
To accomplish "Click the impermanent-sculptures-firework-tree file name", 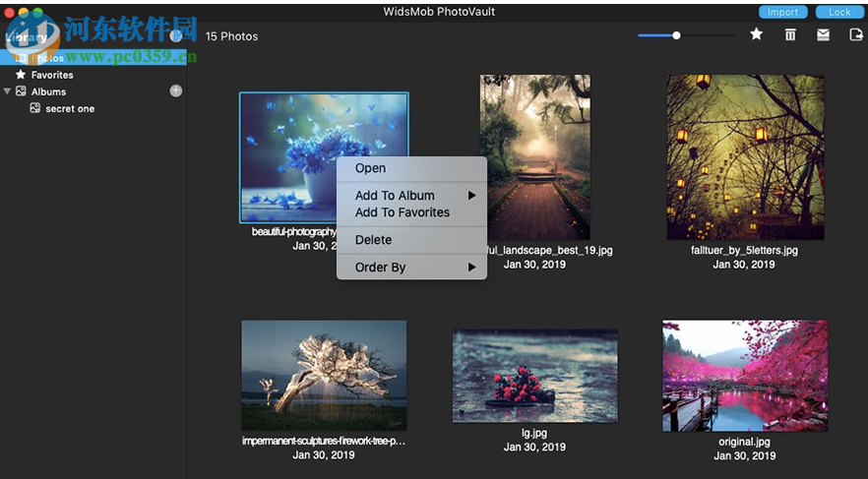I will [324, 441].
